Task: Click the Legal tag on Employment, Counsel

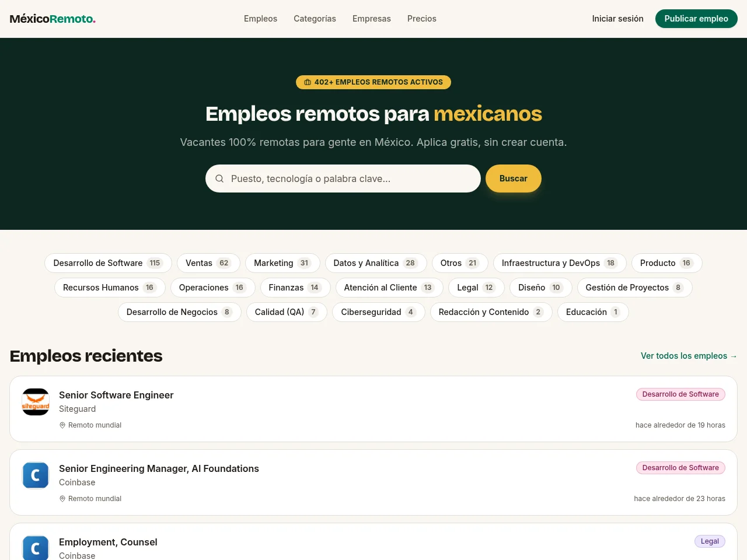Action: click(x=710, y=541)
